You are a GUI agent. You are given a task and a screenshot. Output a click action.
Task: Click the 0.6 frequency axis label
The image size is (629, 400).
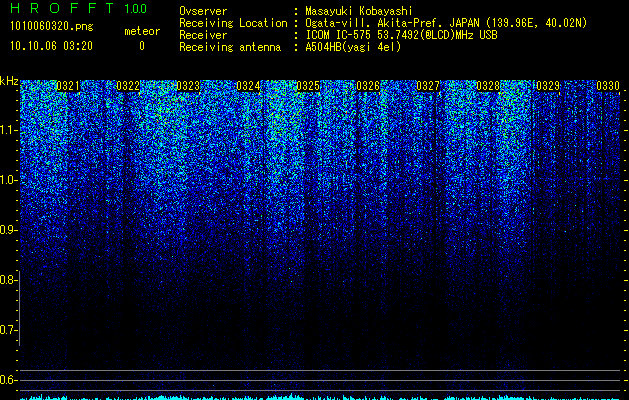click(7, 380)
